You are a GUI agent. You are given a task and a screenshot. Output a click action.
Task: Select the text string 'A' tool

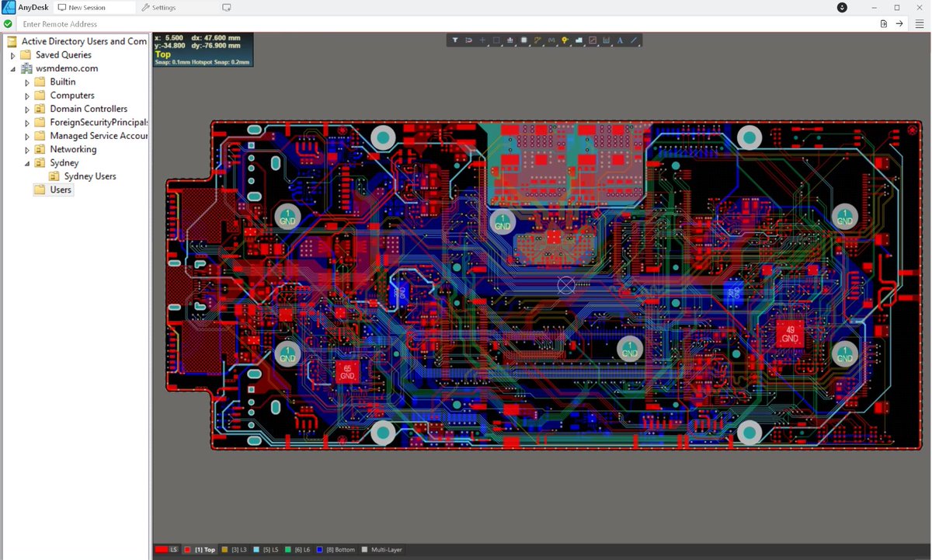pyautogui.click(x=620, y=40)
